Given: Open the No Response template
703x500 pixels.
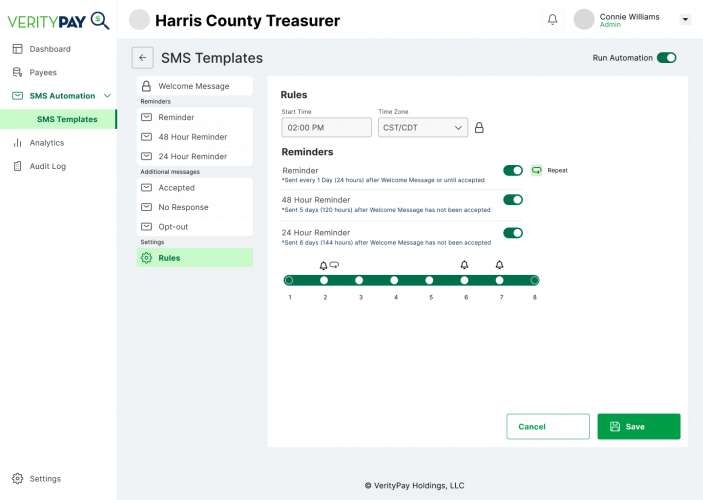Looking at the screenshot, I should click(195, 207).
